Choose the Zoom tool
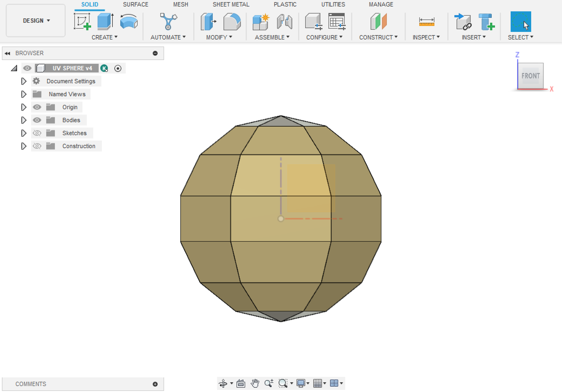 (269, 383)
